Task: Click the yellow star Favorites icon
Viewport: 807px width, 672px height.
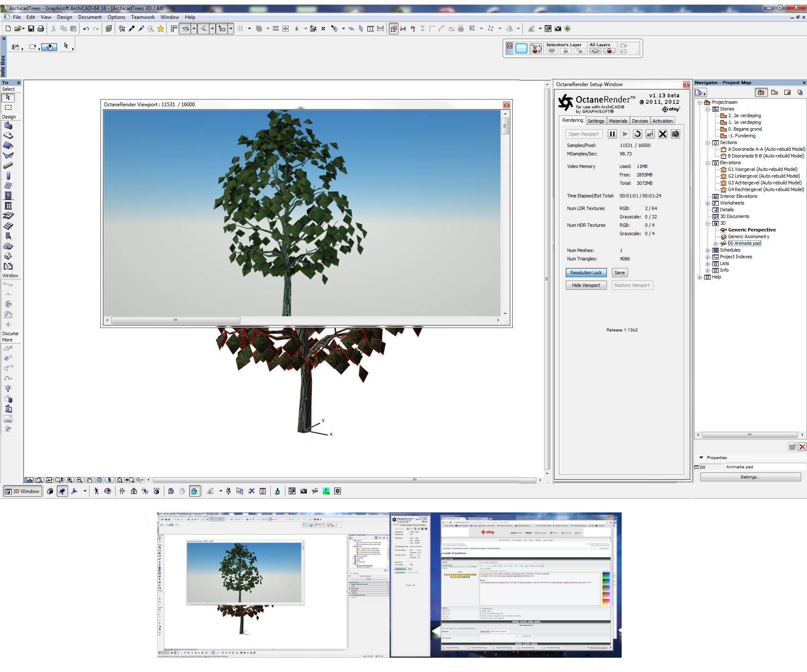Action: [160, 29]
